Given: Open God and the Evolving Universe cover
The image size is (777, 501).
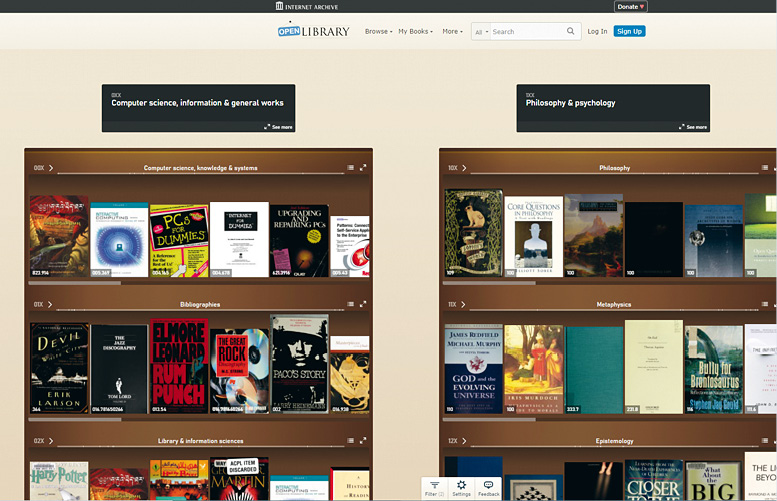Looking at the screenshot, I should (x=474, y=369).
